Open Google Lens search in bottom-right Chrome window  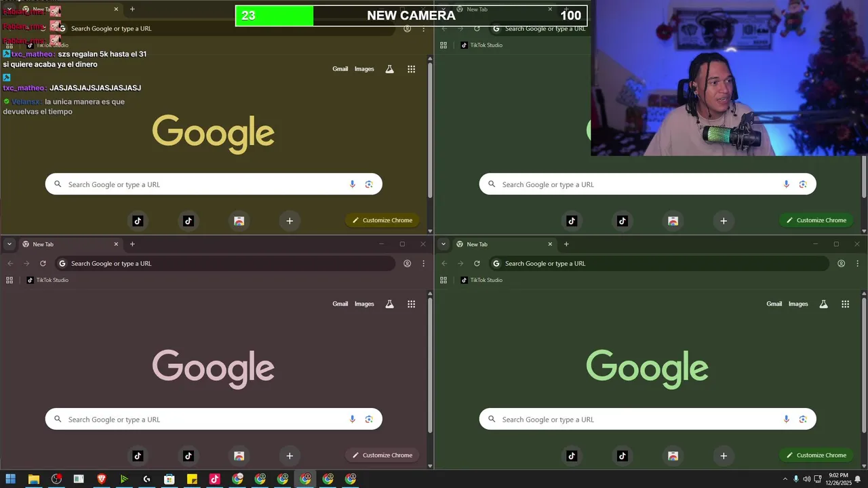click(x=803, y=420)
